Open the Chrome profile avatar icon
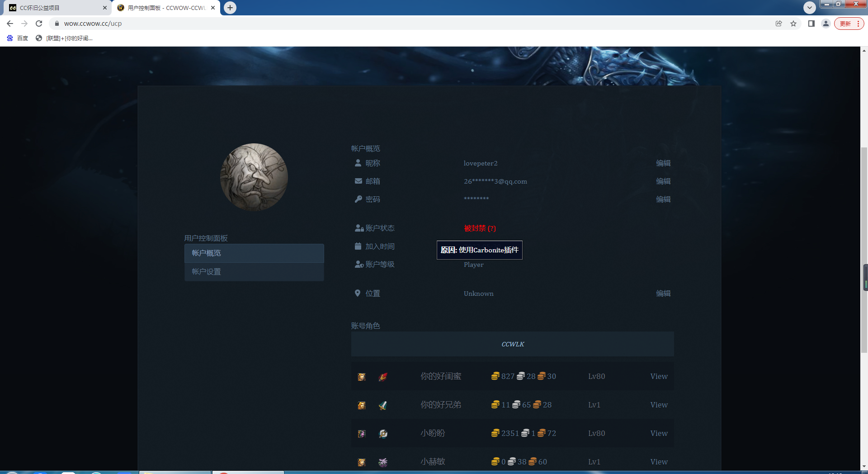Screen dimensions: 868x474 826,24
